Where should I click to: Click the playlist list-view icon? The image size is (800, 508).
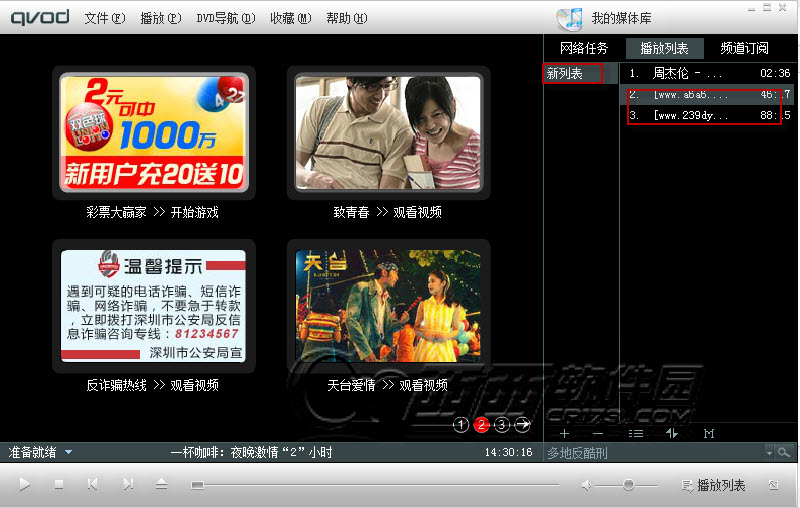pyautogui.click(x=636, y=434)
